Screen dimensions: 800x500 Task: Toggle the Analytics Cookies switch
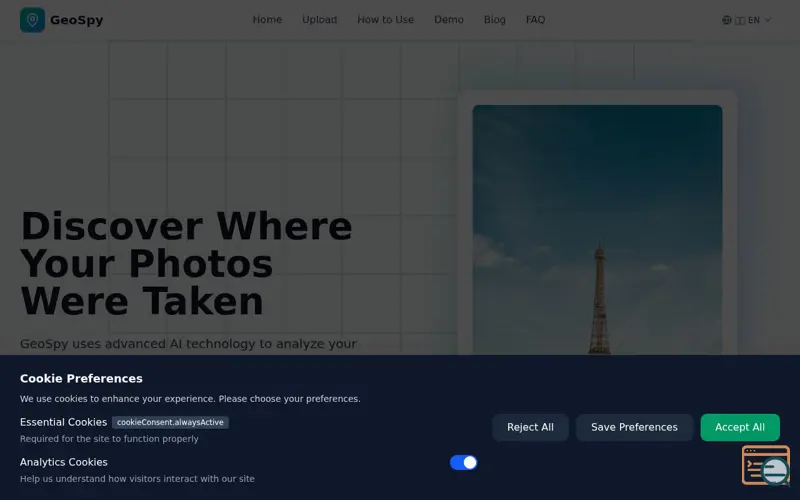click(463, 463)
